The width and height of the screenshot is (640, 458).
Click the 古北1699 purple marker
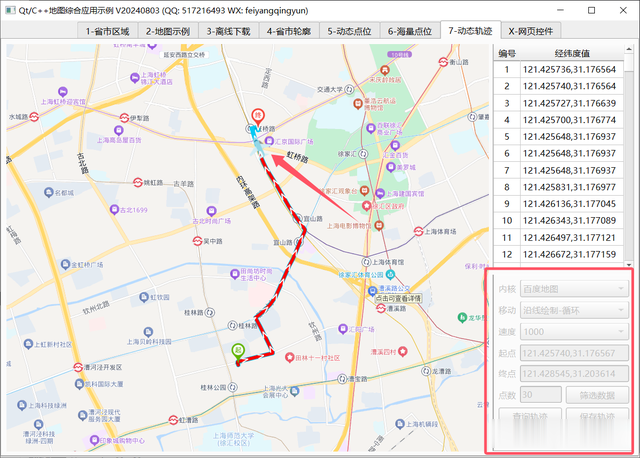point(115,210)
